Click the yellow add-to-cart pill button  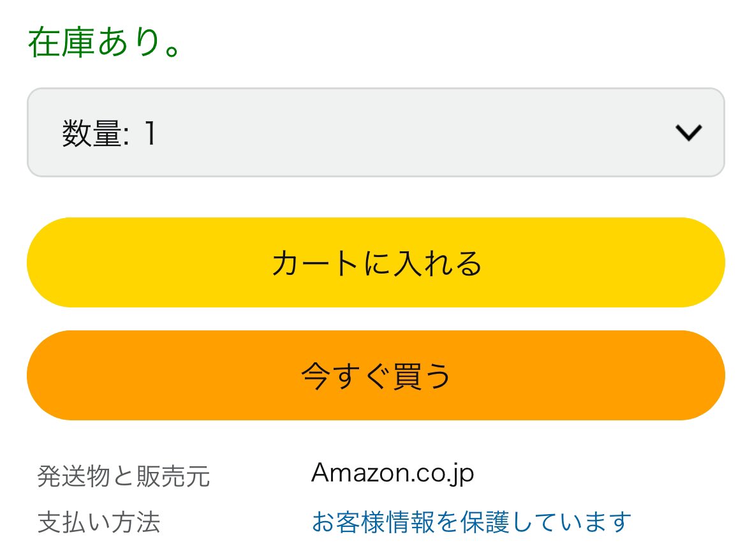(x=375, y=263)
